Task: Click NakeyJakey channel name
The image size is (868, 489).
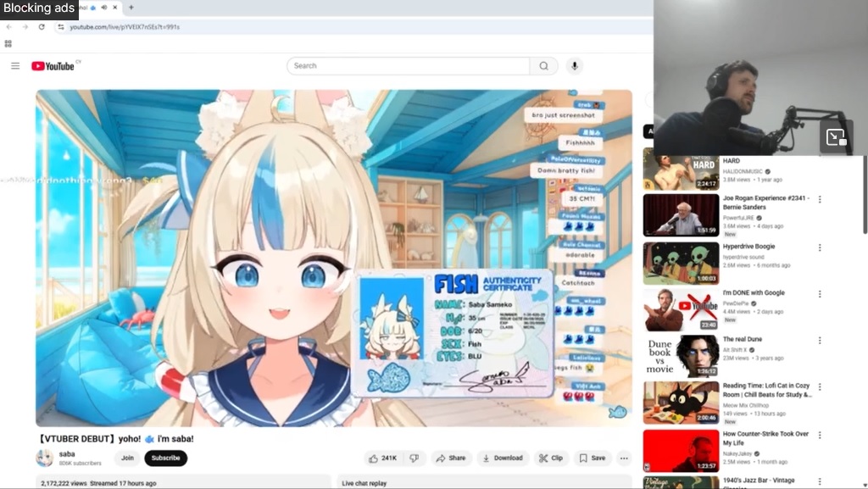Action: pos(737,453)
